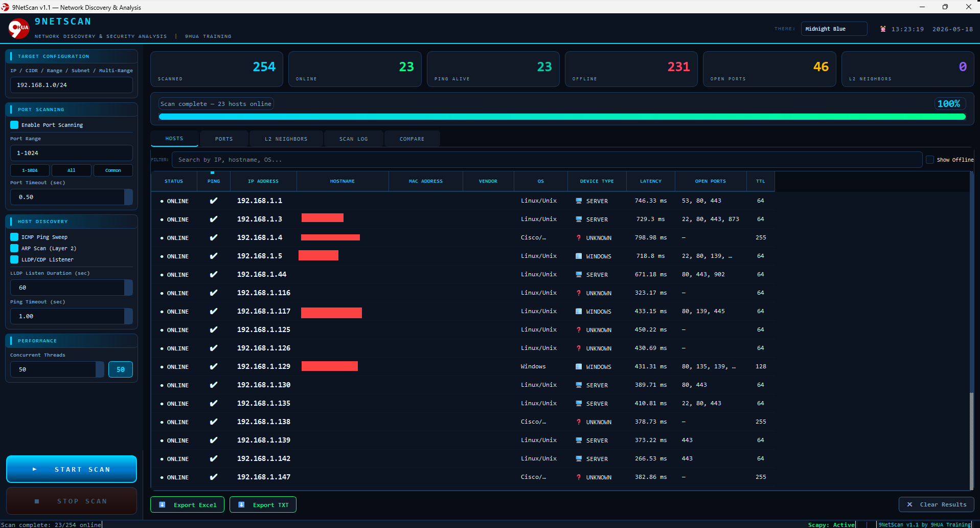980x528 pixels.
Task: Open the Midnight Blue theme dropdown
Action: pyautogui.click(x=834, y=29)
